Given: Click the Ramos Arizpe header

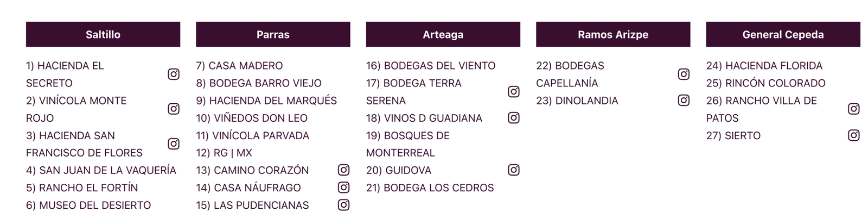Looking at the screenshot, I should (613, 34).
